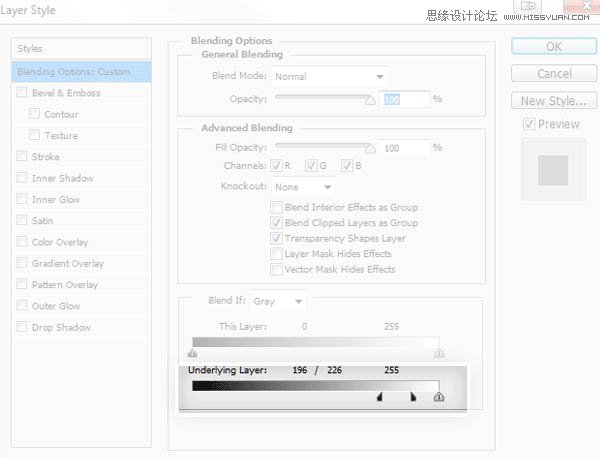Open the Outer Glow settings page
The width and height of the screenshot is (600, 458).
pyautogui.click(x=56, y=306)
